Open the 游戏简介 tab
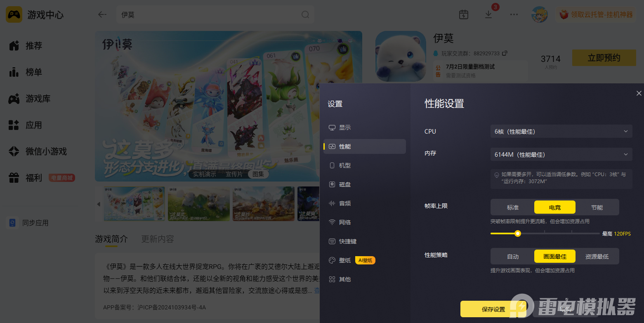644x323 pixels. click(x=111, y=239)
